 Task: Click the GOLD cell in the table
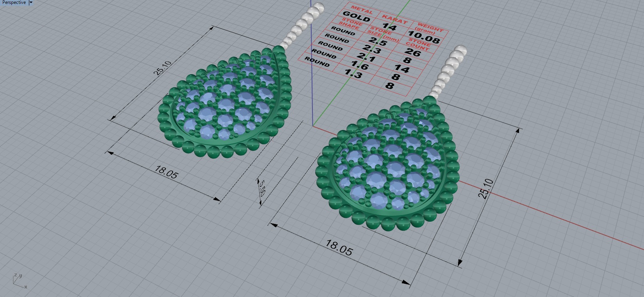(356, 17)
